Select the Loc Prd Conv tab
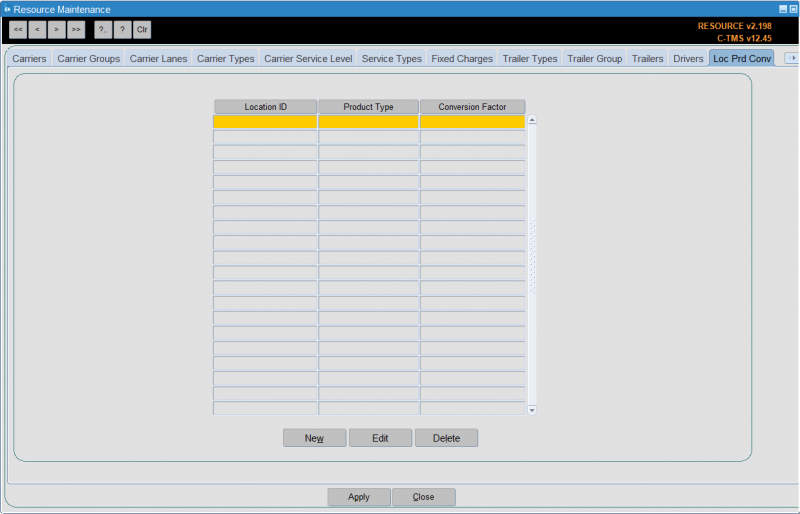The width and height of the screenshot is (800, 514). click(x=741, y=58)
